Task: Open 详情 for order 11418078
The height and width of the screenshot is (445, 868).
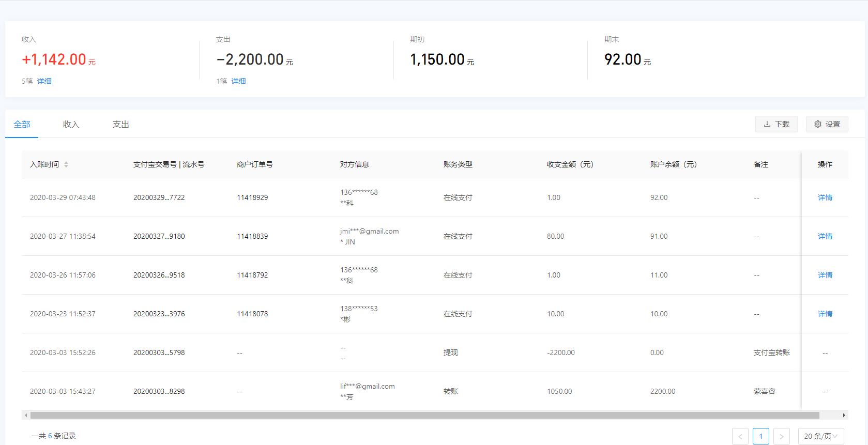Action: tap(825, 314)
